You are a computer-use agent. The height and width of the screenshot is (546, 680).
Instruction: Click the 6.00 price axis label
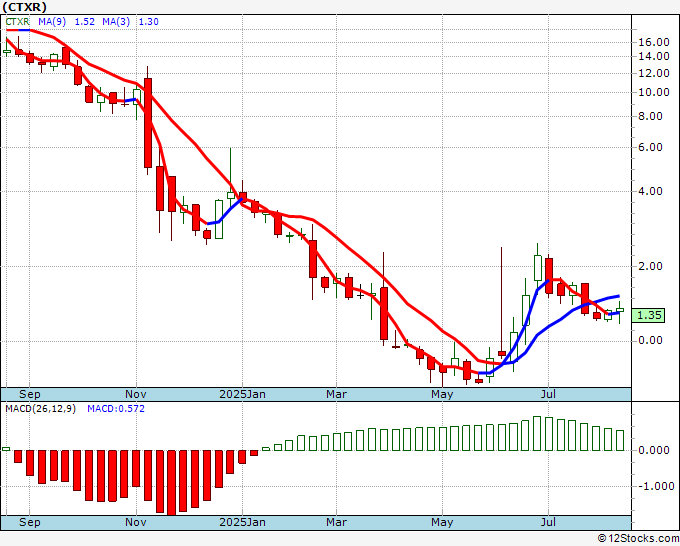coord(650,147)
